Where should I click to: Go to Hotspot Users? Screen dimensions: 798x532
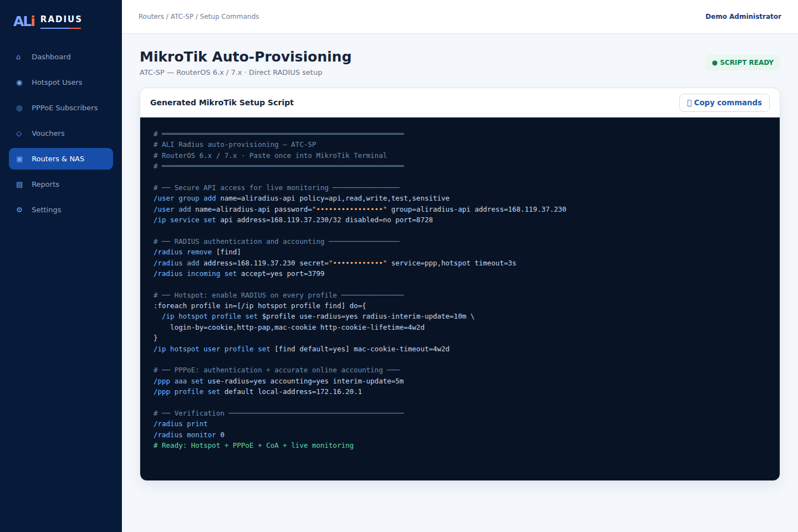(61, 83)
